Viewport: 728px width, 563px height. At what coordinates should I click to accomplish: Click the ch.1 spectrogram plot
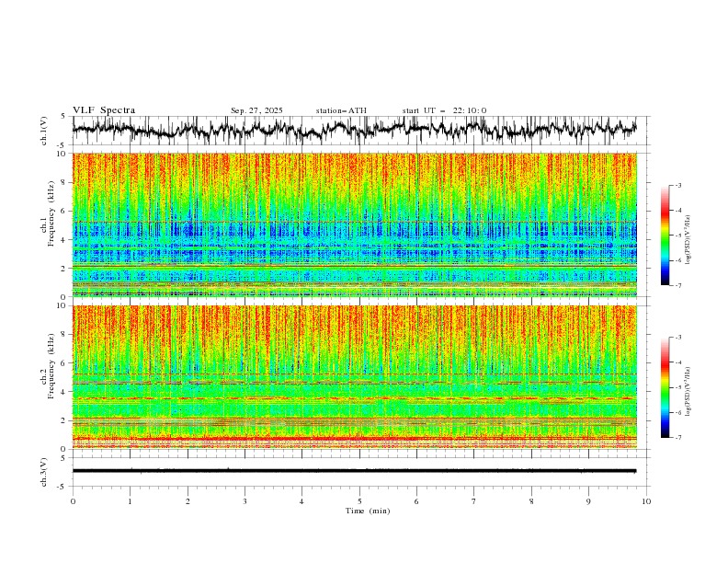pyautogui.click(x=354, y=224)
